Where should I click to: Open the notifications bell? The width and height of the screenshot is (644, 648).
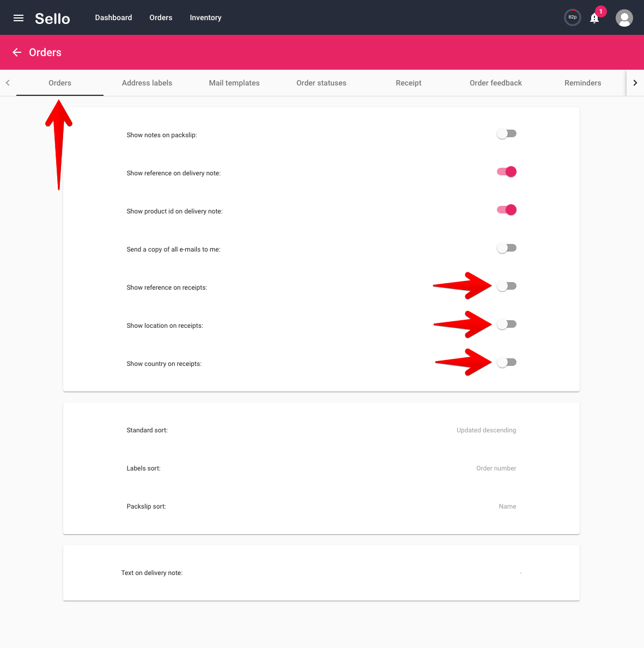coord(594,18)
